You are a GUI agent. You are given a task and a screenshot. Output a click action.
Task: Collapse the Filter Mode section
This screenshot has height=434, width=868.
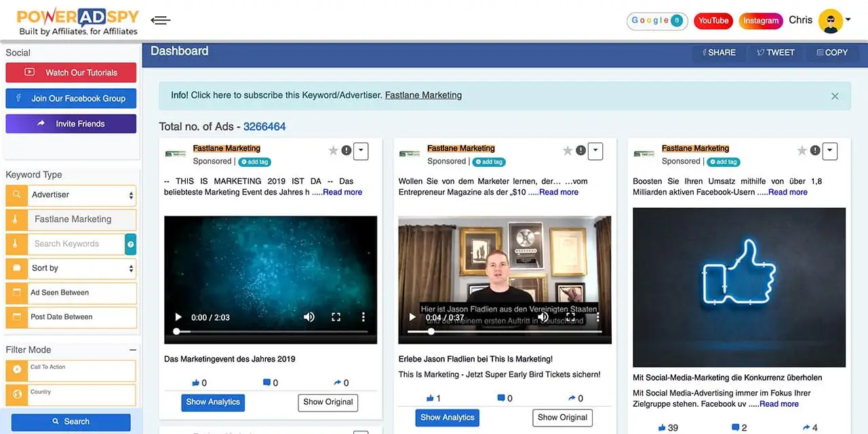[x=132, y=350]
